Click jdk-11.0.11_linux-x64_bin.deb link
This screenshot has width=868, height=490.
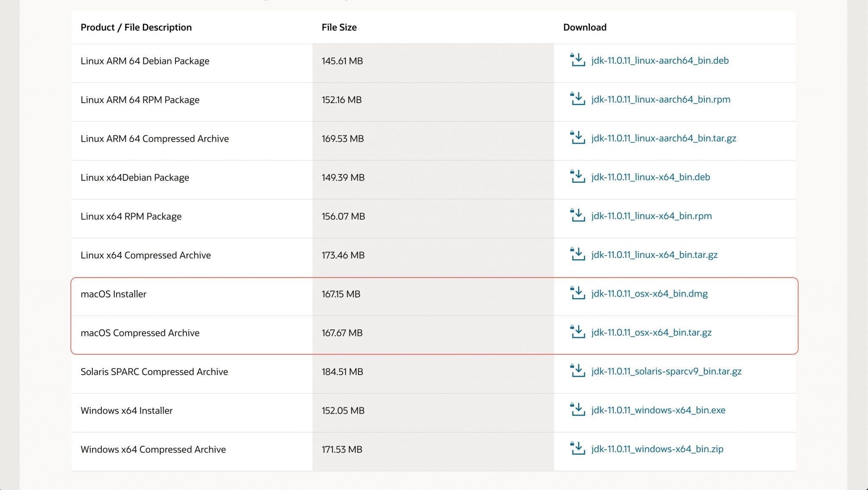[651, 177]
